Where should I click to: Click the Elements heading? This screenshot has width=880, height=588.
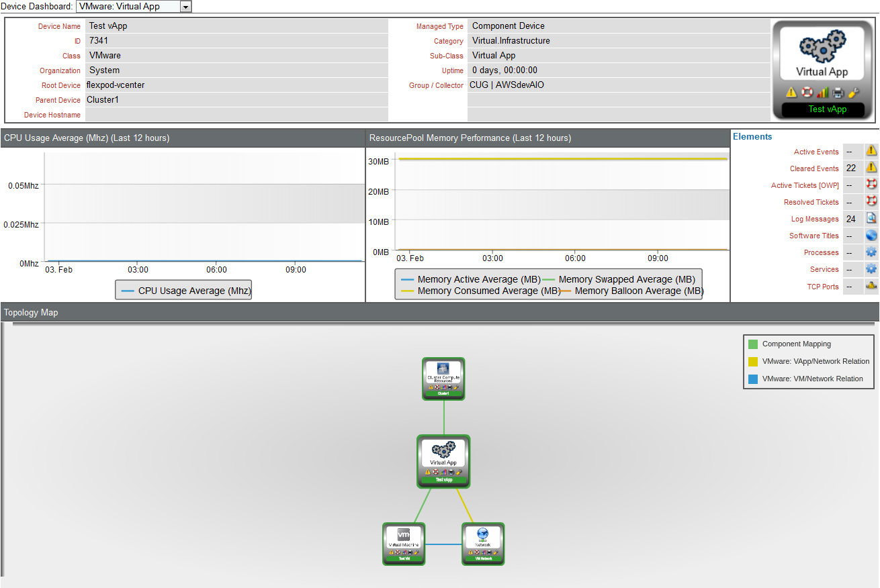[x=752, y=136]
